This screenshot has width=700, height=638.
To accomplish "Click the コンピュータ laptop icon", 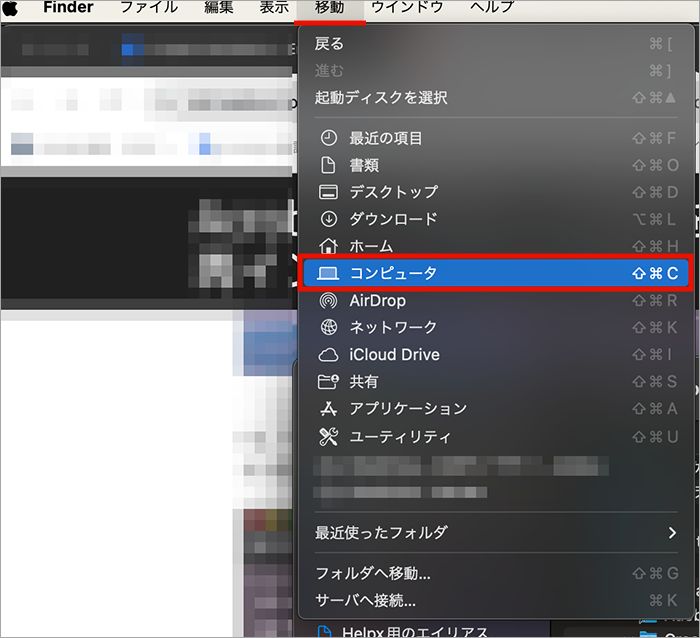I will coord(328,273).
